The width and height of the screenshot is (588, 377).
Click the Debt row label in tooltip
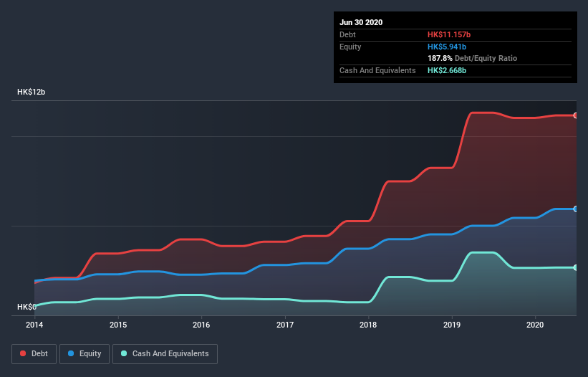[347, 34]
